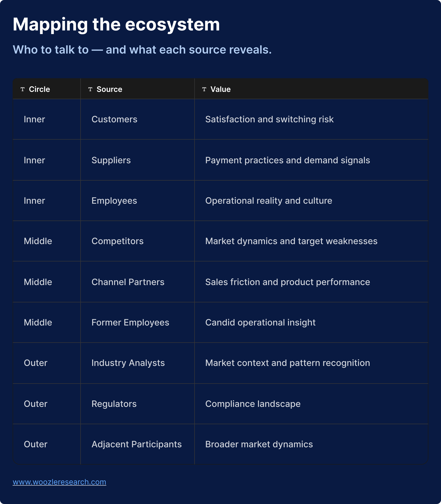
Task: Select the Source column header
Action: (x=109, y=89)
